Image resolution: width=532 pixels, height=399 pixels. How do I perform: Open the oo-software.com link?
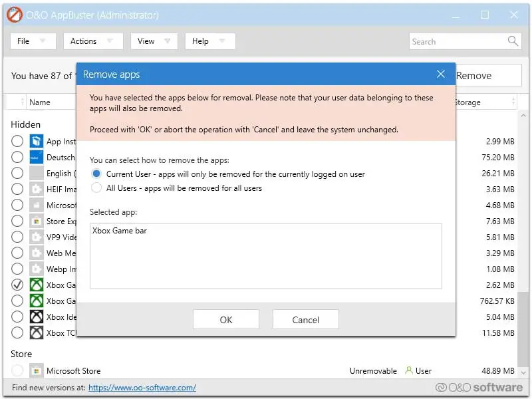[142, 388]
